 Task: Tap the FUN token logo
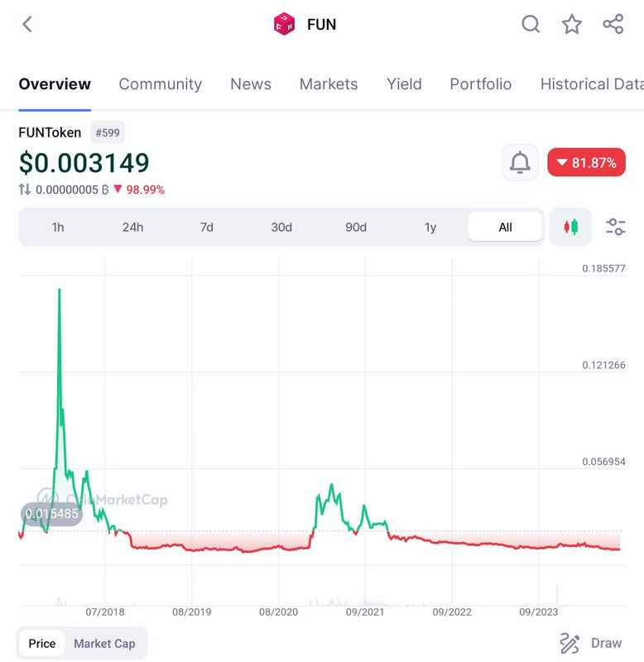pyautogui.click(x=284, y=24)
